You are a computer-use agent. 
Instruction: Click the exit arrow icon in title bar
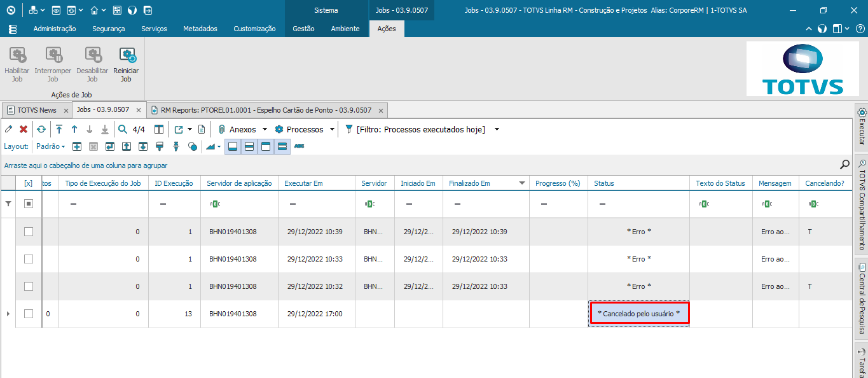(x=148, y=10)
